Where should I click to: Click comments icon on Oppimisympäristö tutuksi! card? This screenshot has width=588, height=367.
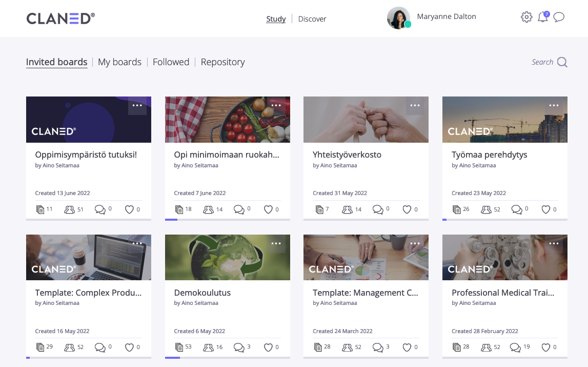pyautogui.click(x=100, y=209)
